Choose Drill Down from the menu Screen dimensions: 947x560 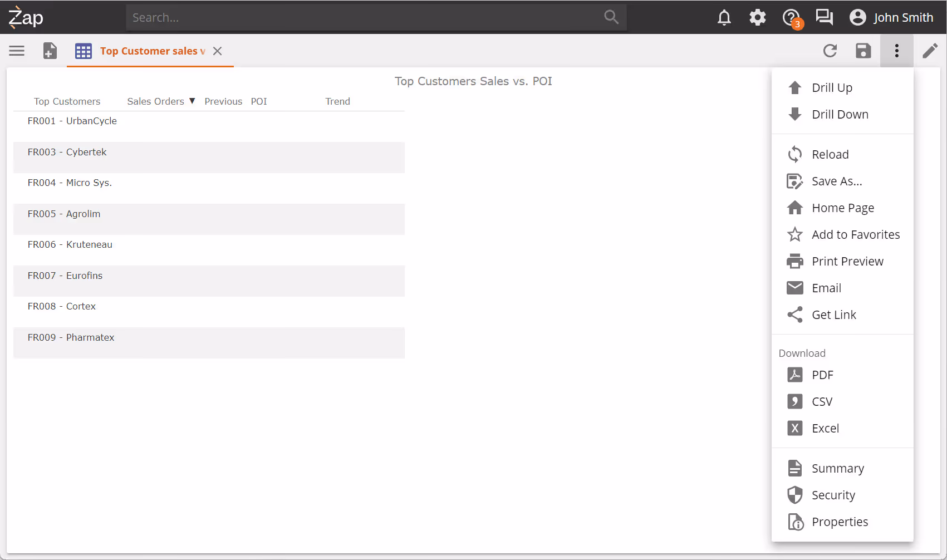click(840, 115)
